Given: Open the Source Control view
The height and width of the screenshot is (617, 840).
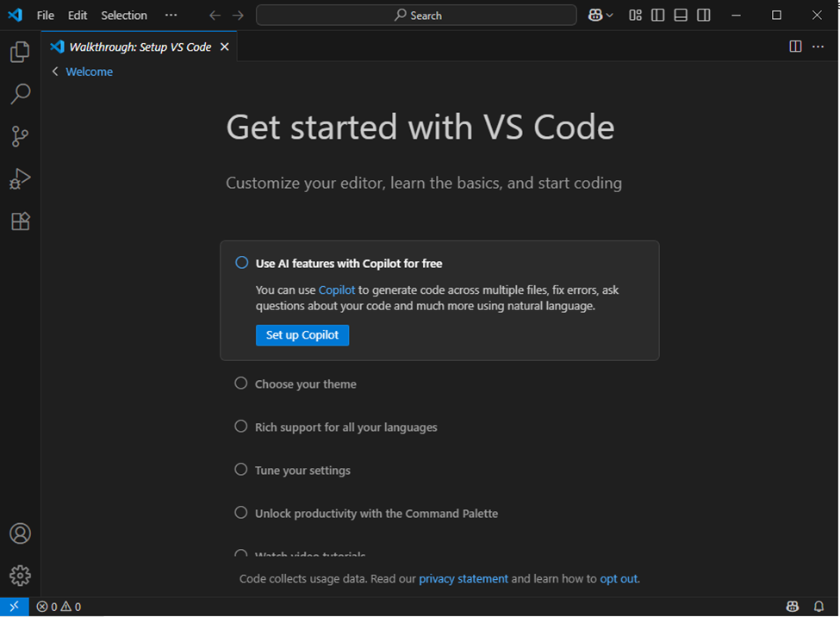Looking at the screenshot, I should [20, 136].
